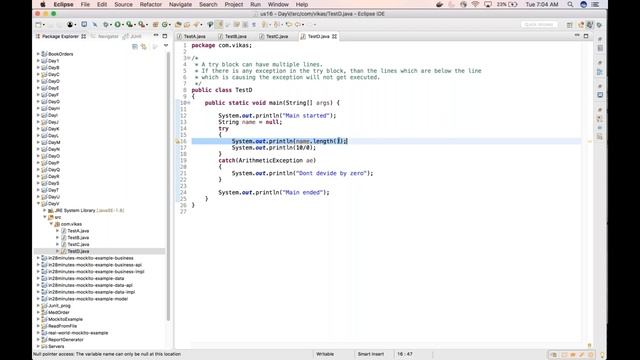The width and height of the screenshot is (640, 360).
Task: Close the TestD.java editor tab
Action: coord(335,36)
